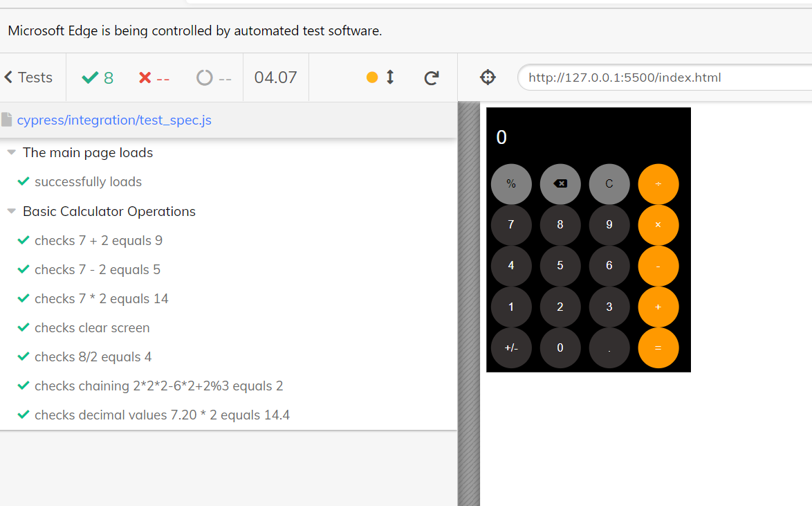Click the orange divide button

coord(658,184)
